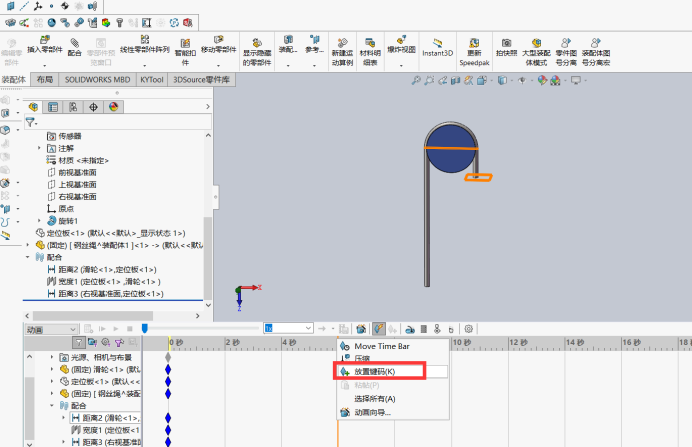Click the Insert Components (插入零部件) icon
Viewport: 692px width, 447px height.
tap(45, 41)
